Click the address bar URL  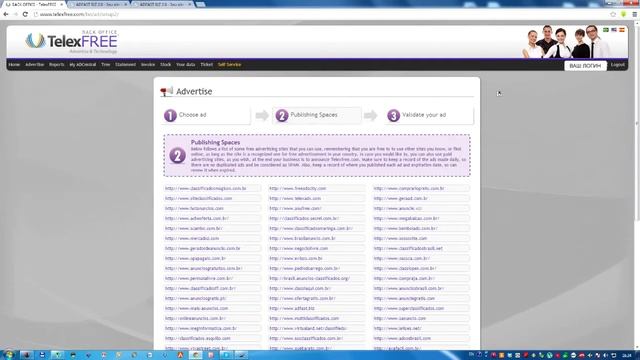click(79, 14)
